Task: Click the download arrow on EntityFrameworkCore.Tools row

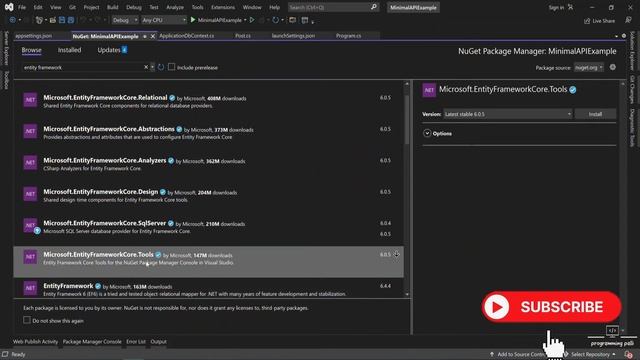Action: click(396, 254)
